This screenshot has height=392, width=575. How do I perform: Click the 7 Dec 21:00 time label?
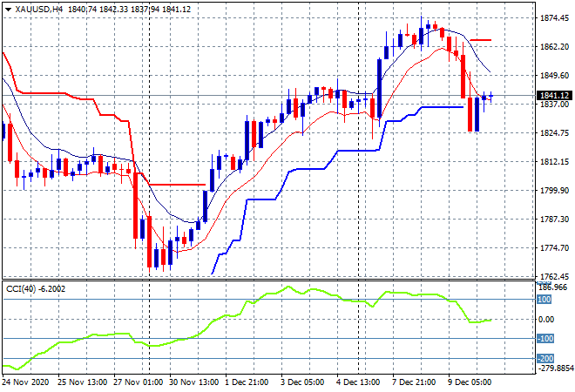[414, 382]
